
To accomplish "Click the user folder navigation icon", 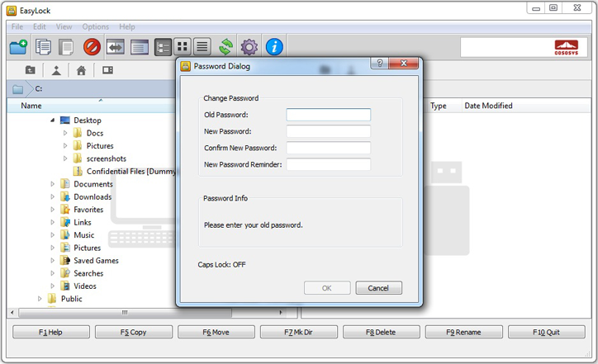I will [x=56, y=70].
